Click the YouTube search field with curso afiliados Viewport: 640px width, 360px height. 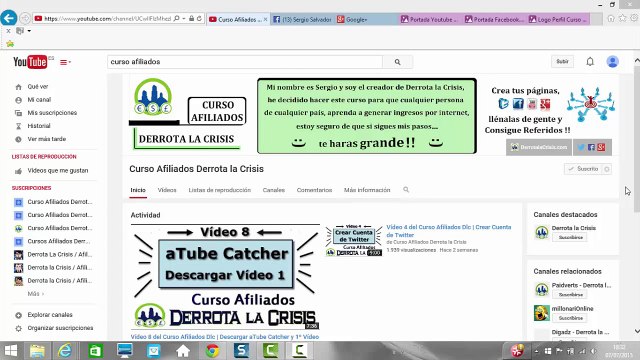(x=245, y=62)
